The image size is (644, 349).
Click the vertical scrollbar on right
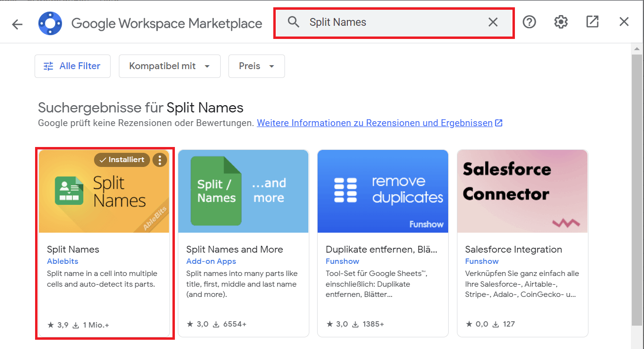point(636,190)
